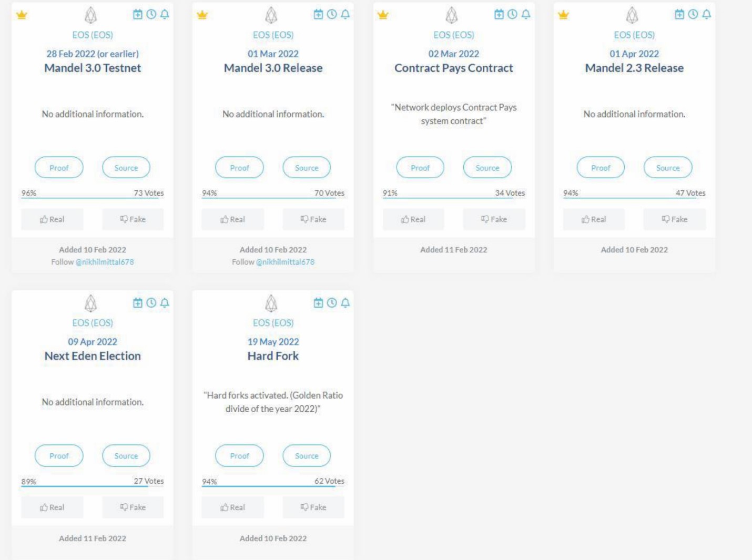The height and width of the screenshot is (560, 752).
Task: Vote Fake on Contract Pays Contract
Action: (494, 219)
